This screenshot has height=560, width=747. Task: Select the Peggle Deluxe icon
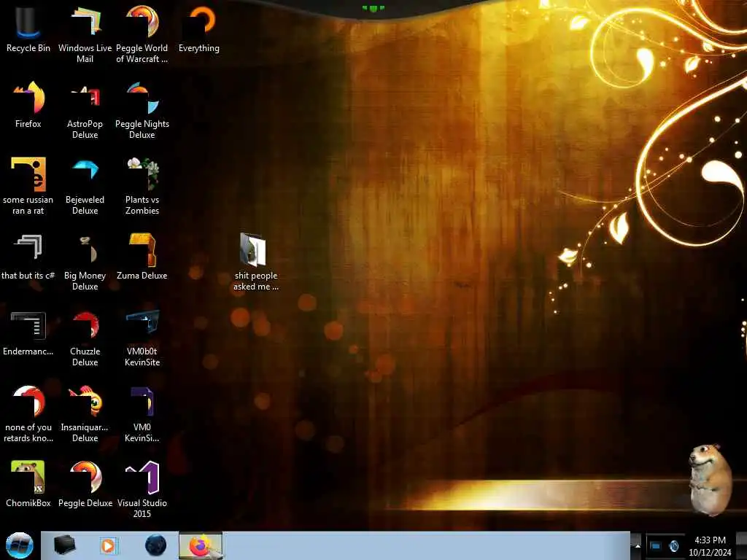pyautogui.click(x=85, y=484)
